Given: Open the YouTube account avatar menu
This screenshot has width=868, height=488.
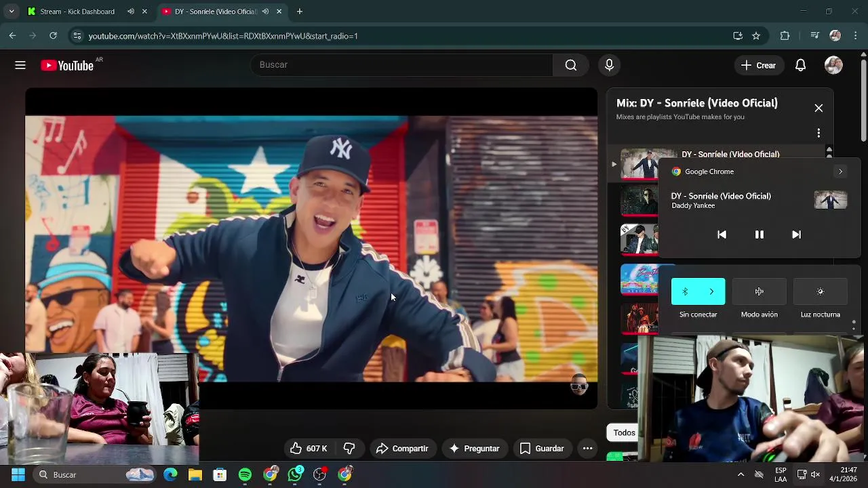Looking at the screenshot, I should pyautogui.click(x=833, y=65).
